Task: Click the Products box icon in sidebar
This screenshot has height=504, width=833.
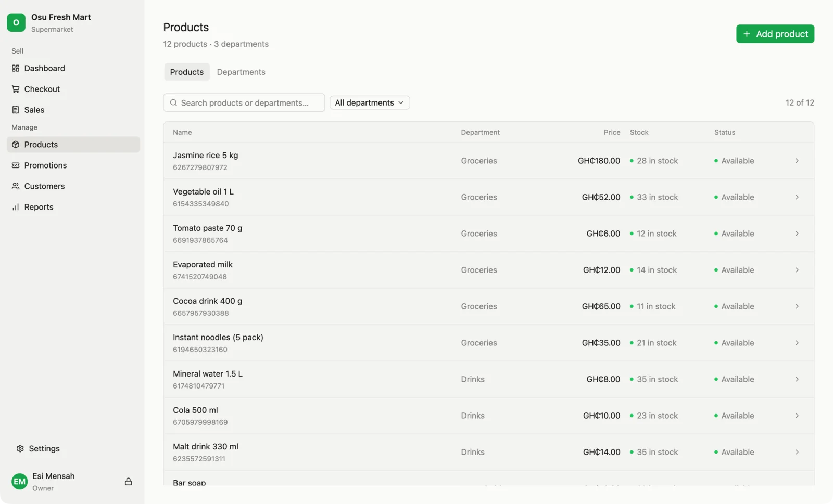Action: click(16, 145)
